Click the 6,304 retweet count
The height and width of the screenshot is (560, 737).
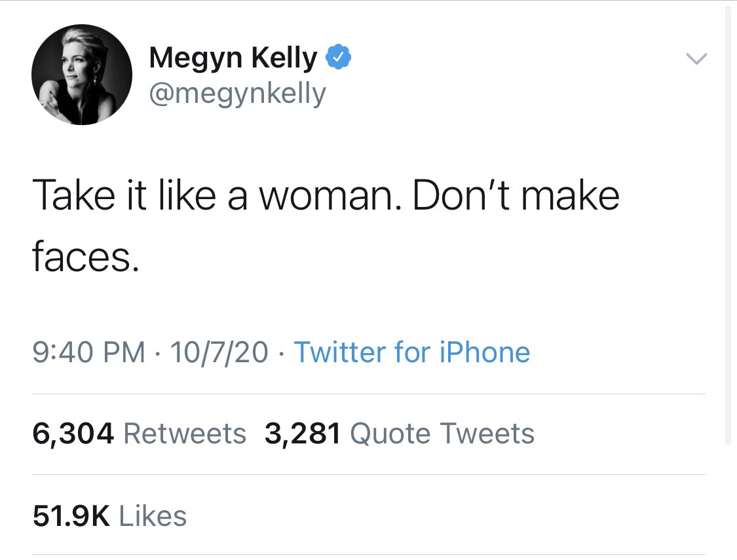click(x=73, y=433)
